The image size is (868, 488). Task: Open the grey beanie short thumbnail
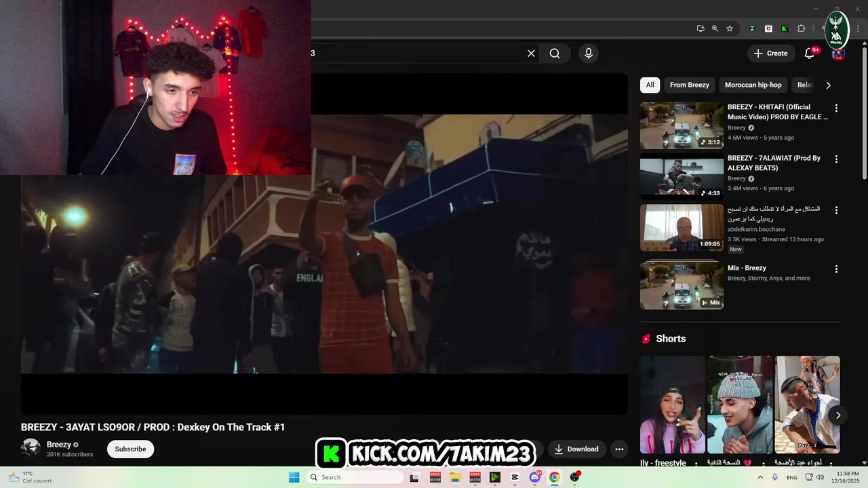tap(740, 405)
